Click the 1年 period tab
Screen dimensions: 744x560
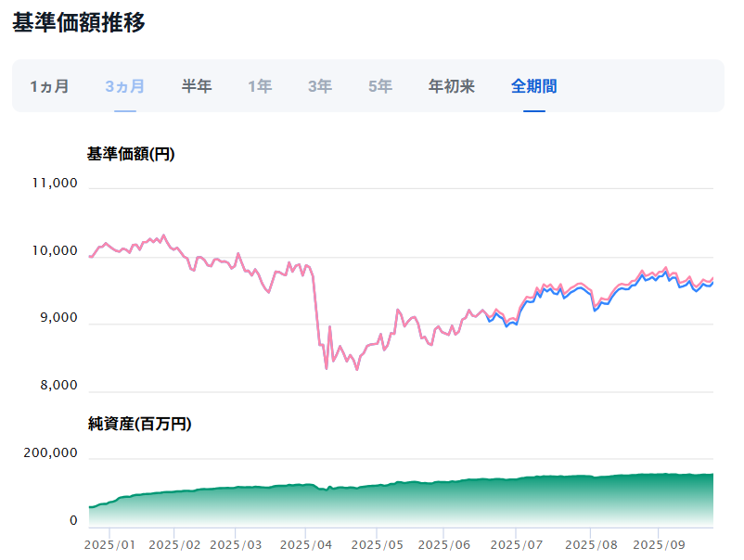point(260,86)
